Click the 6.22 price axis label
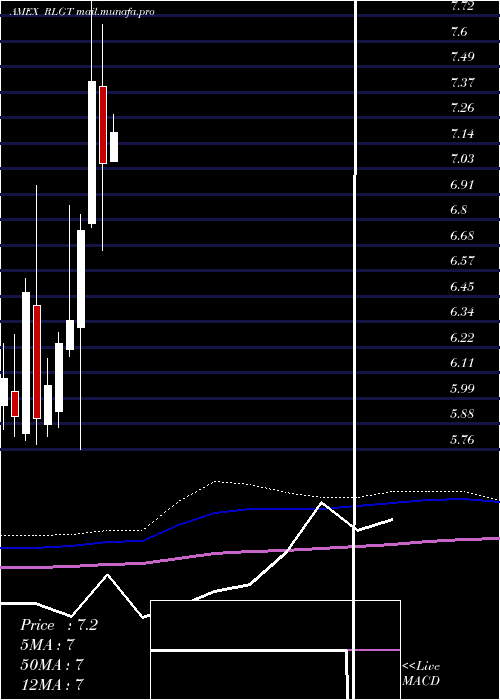Viewport: 500px width, 700px height. coord(462,338)
